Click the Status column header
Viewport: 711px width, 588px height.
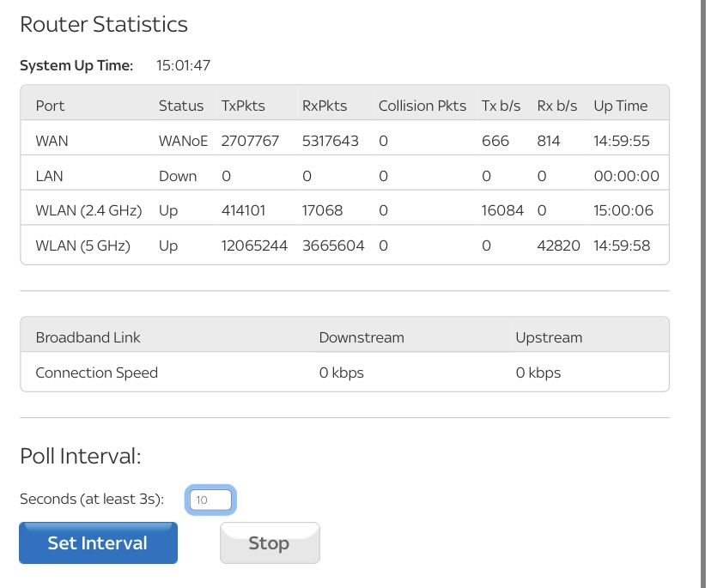click(181, 106)
